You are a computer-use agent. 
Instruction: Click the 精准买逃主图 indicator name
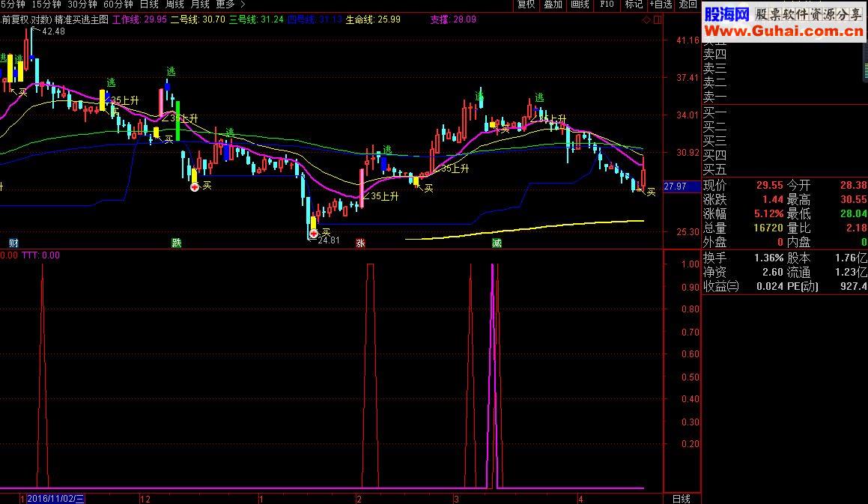pos(82,19)
